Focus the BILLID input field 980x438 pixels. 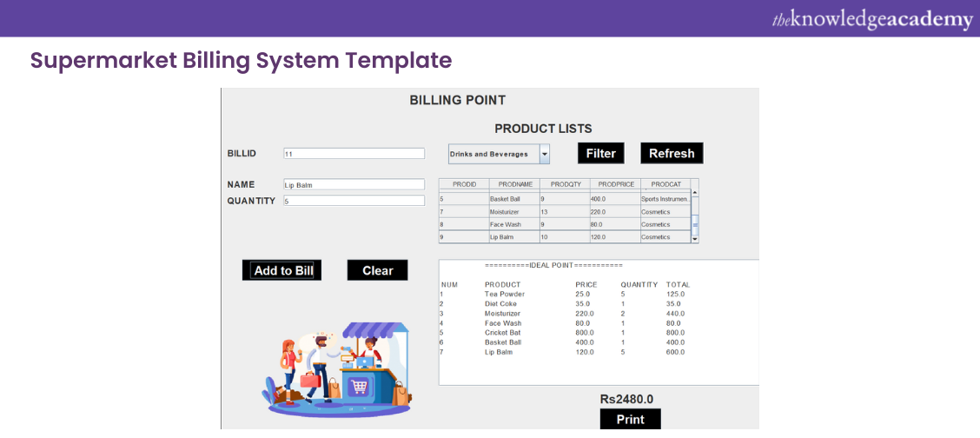tap(354, 154)
